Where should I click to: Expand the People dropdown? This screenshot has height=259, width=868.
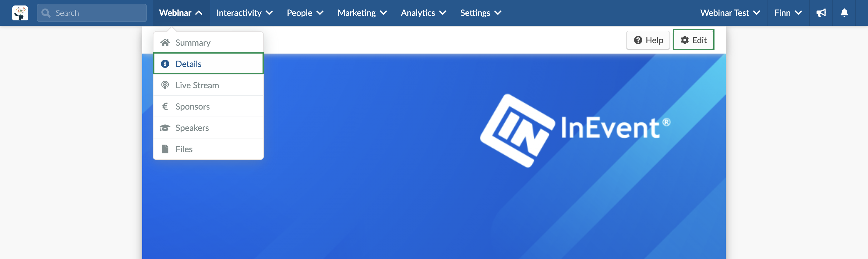(305, 13)
